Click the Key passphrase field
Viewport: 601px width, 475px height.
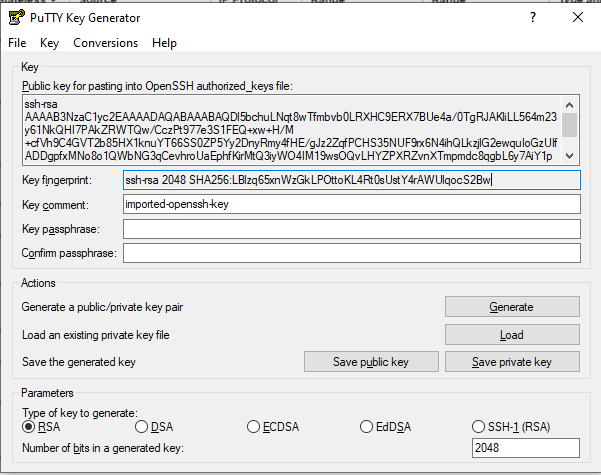(x=351, y=229)
